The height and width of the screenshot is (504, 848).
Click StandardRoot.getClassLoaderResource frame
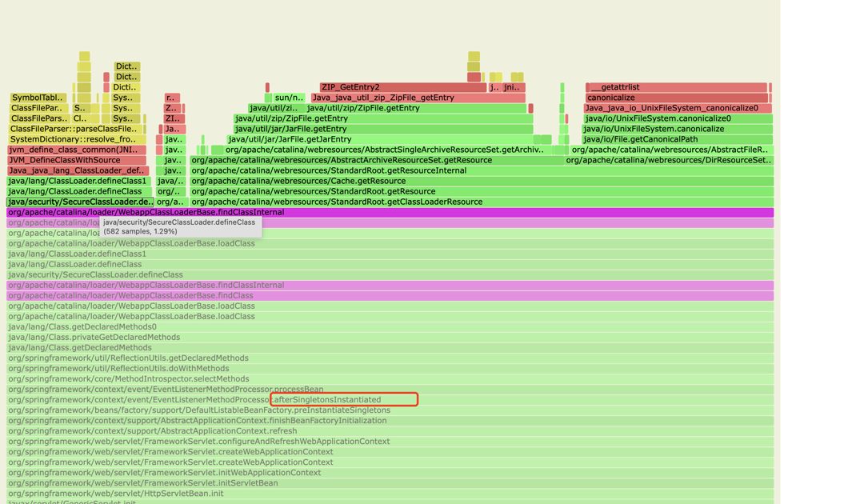click(480, 202)
